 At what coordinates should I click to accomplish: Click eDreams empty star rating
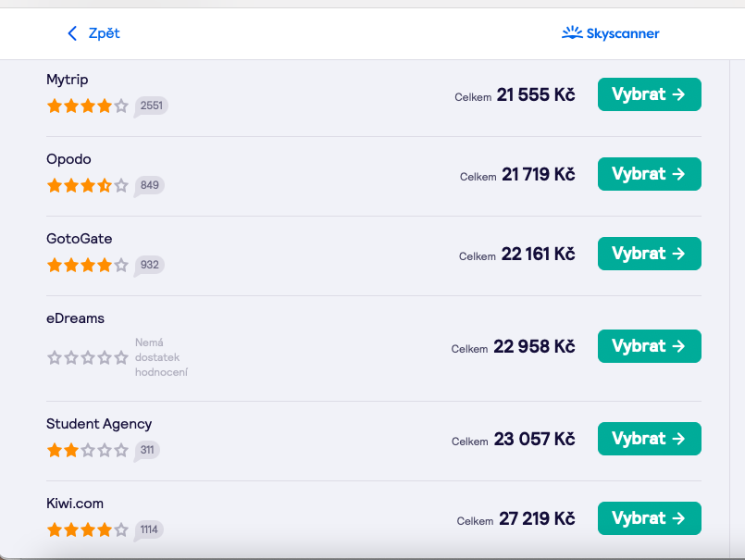(x=88, y=357)
